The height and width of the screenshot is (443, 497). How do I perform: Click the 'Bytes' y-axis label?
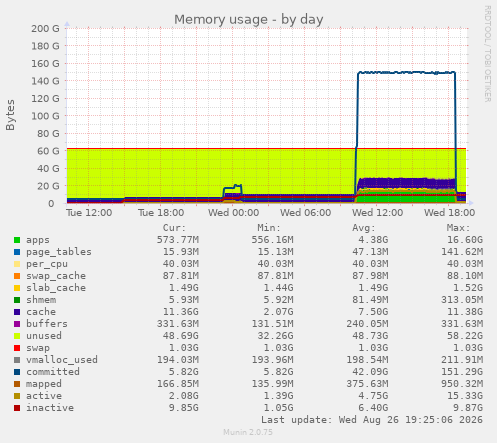pos(10,115)
